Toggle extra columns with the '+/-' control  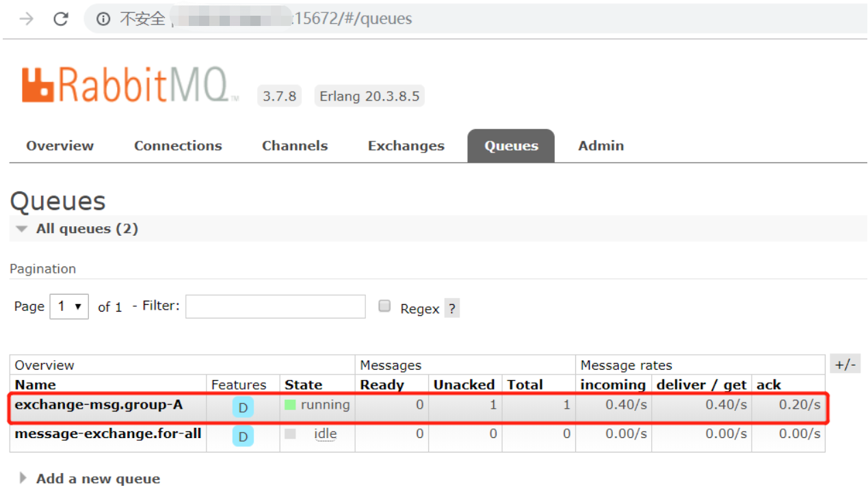[x=845, y=364]
